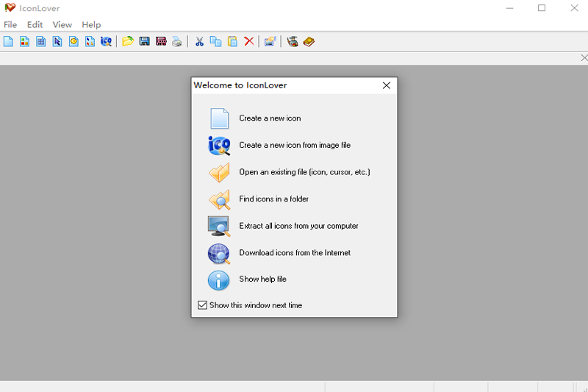Click the Save floppy disk toolbar icon
Image resolution: width=588 pixels, height=392 pixels.
click(x=144, y=42)
